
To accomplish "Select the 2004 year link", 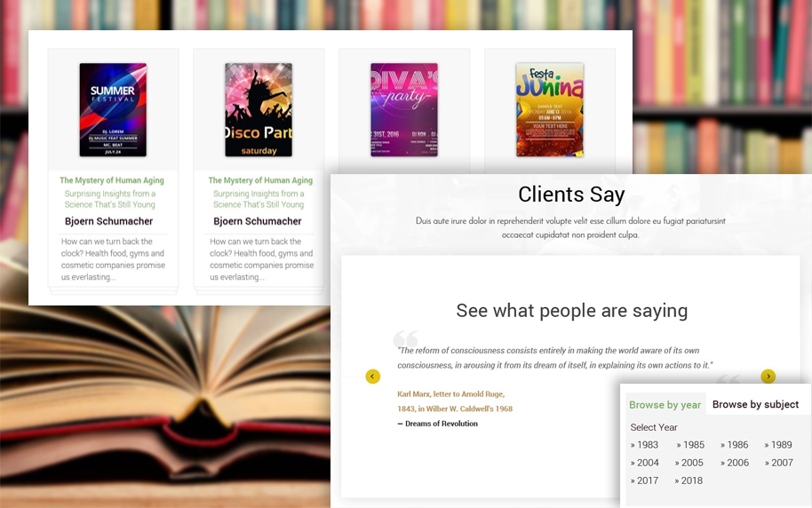I will point(645,463).
